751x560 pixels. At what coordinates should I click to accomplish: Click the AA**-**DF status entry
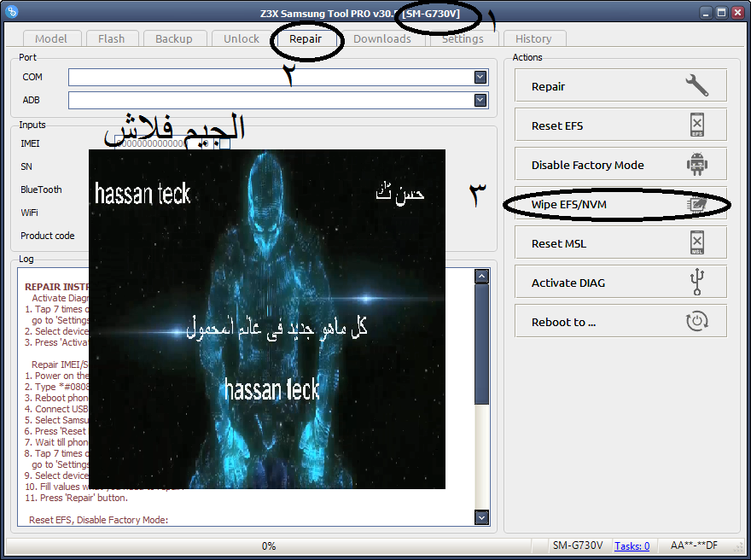click(x=694, y=545)
